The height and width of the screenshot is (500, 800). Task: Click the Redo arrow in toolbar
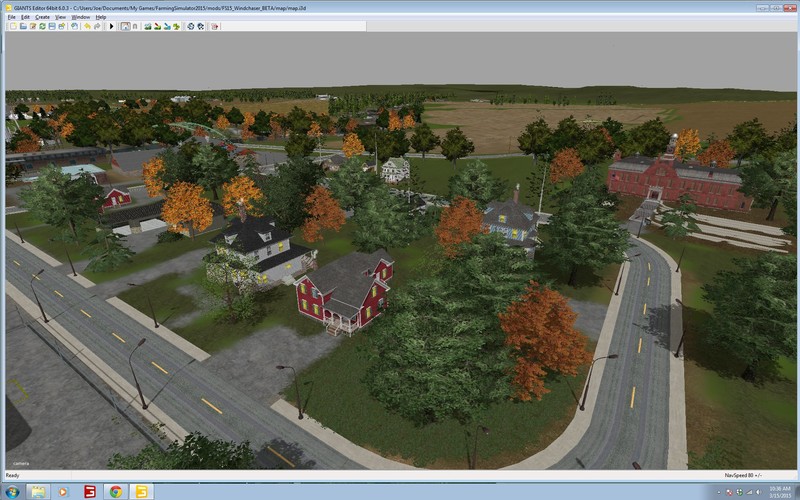[97, 26]
